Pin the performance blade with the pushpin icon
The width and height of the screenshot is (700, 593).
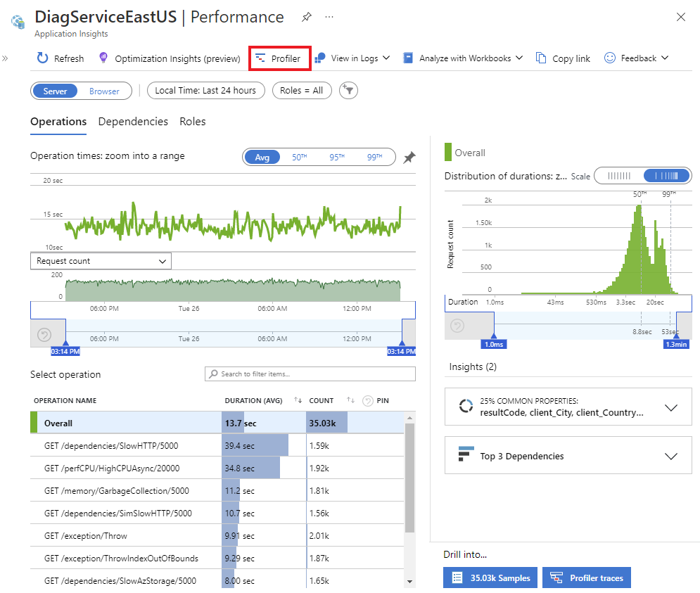coord(306,18)
